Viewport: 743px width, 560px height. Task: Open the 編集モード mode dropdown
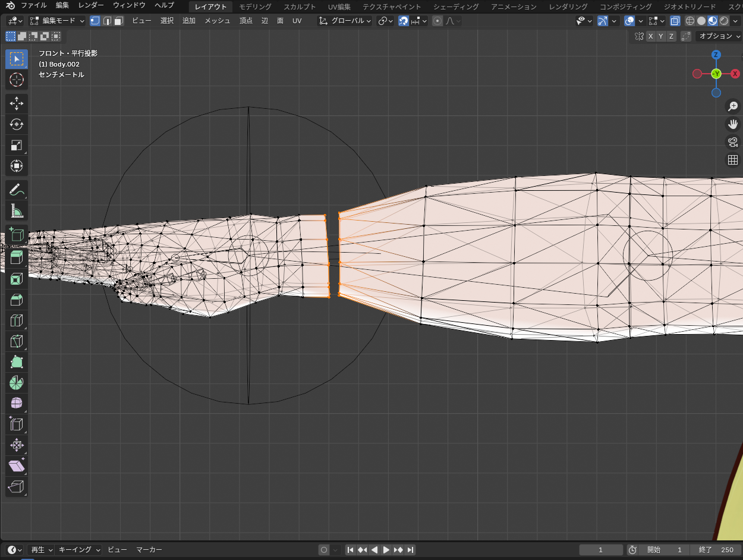click(58, 21)
